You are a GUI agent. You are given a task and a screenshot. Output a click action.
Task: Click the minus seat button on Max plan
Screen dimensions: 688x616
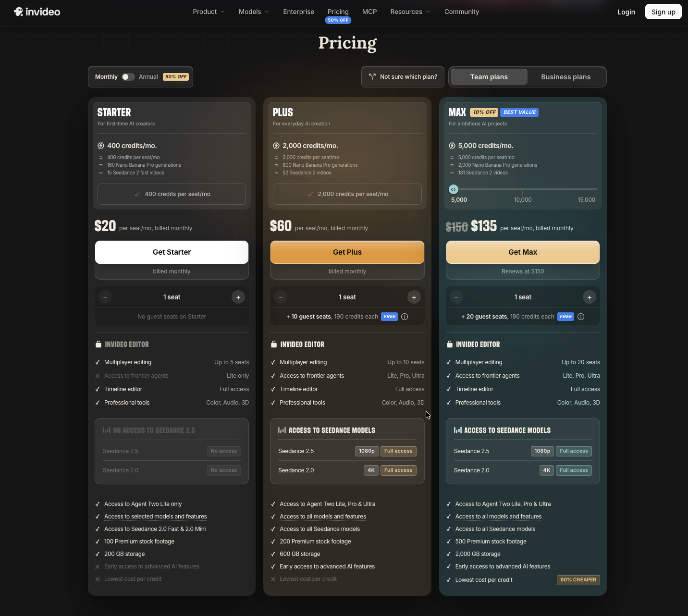(x=456, y=297)
